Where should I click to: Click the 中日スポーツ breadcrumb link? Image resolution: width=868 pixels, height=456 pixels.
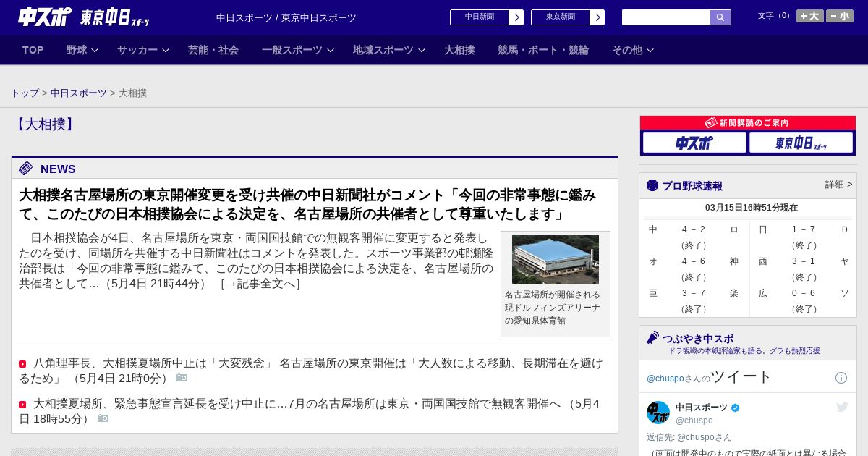pyautogui.click(x=79, y=93)
